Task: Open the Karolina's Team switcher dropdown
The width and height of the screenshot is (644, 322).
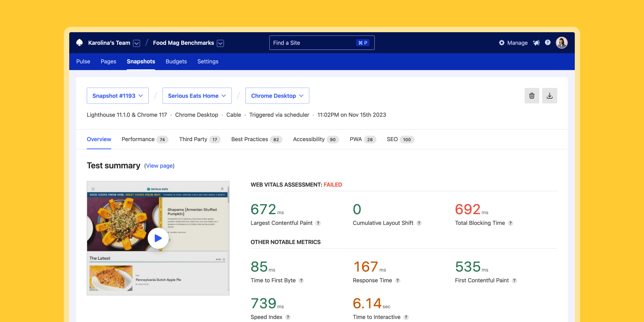Action: click(x=136, y=43)
